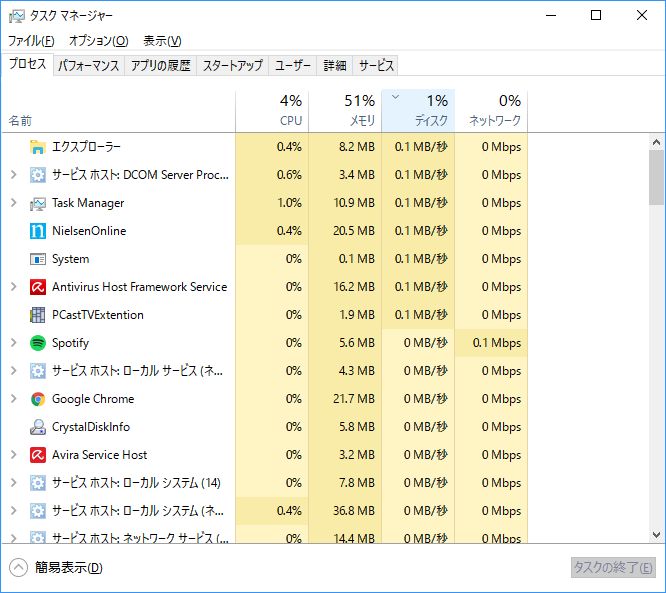Switch to the スタートアップ tab
This screenshot has height=593, width=666.
pos(233,65)
